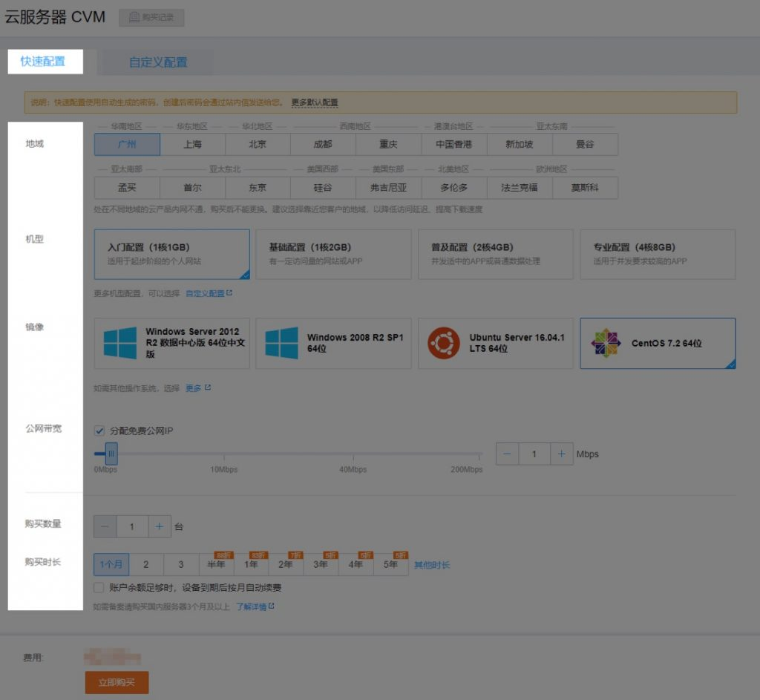Open the 自定义配置 link below machine types
The image size is (760, 700).
[x=205, y=293]
